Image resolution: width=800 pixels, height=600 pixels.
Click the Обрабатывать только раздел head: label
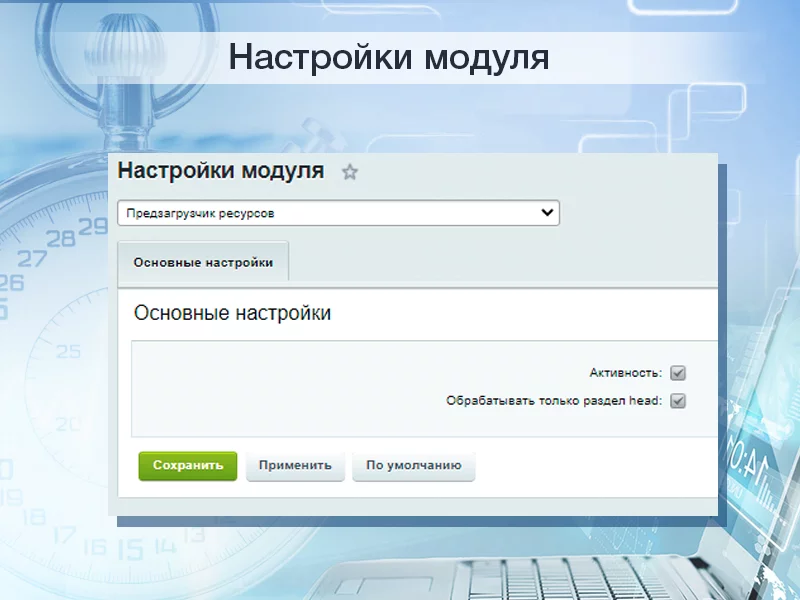553,401
